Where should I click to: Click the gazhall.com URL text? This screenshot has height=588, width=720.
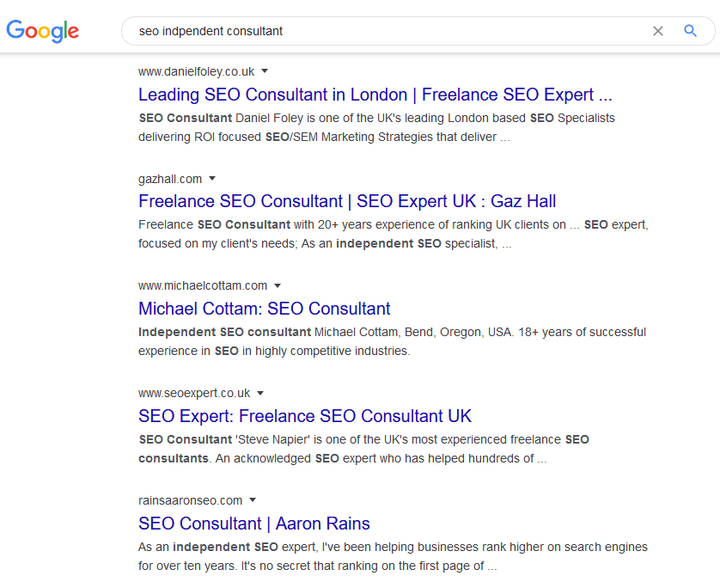click(x=170, y=179)
